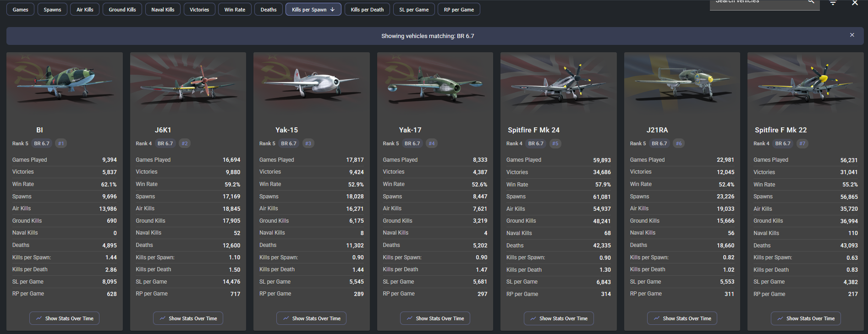This screenshot has height=334, width=868.
Task: Click the #6 rank badge on J21RA
Action: tap(679, 143)
